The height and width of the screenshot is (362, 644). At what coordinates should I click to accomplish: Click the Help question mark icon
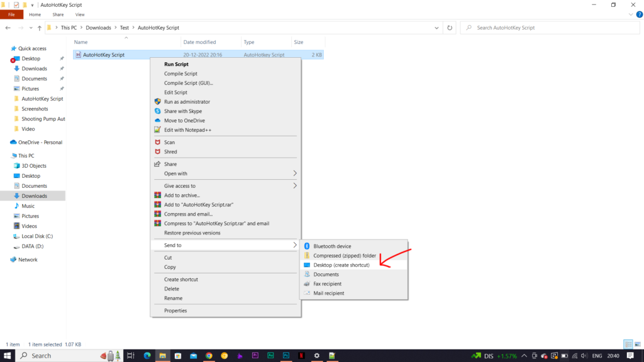tap(639, 14)
